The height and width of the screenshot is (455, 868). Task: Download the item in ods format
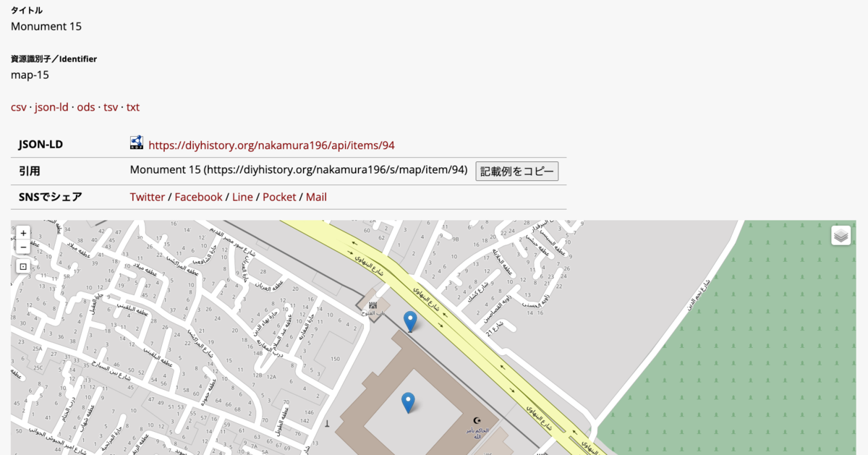(86, 106)
